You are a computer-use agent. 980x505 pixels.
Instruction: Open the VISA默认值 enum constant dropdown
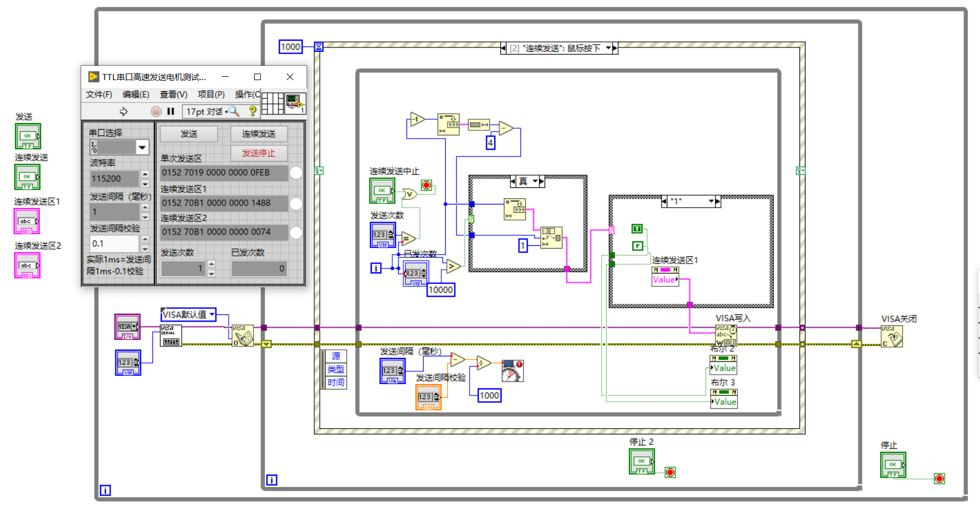click(212, 314)
